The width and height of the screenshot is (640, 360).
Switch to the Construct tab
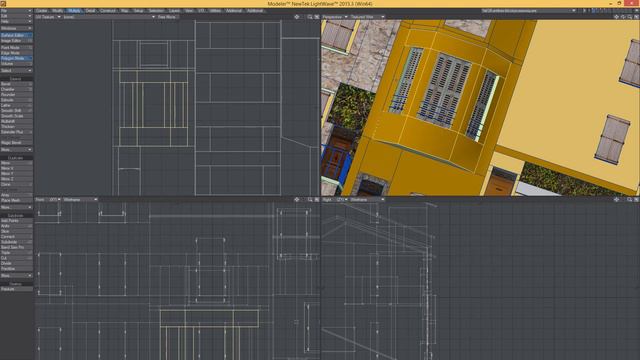pyautogui.click(x=108, y=11)
